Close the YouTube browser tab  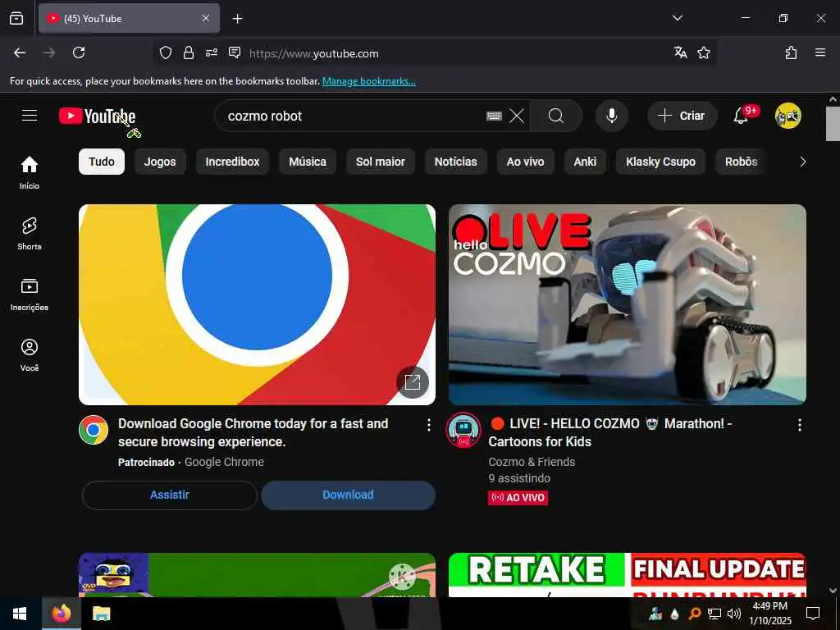pyautogui.click(x=206, y=19)
